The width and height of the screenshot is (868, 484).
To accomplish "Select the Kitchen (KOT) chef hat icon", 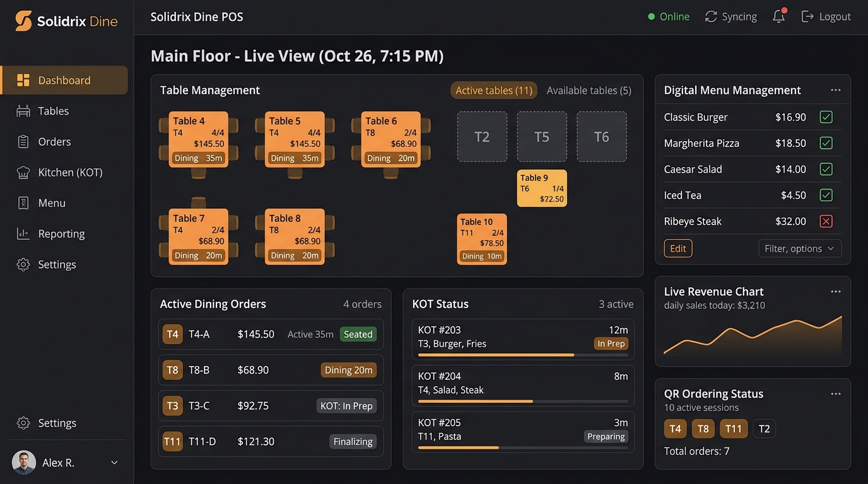I will pyautogui.click(x=23, y=172).
